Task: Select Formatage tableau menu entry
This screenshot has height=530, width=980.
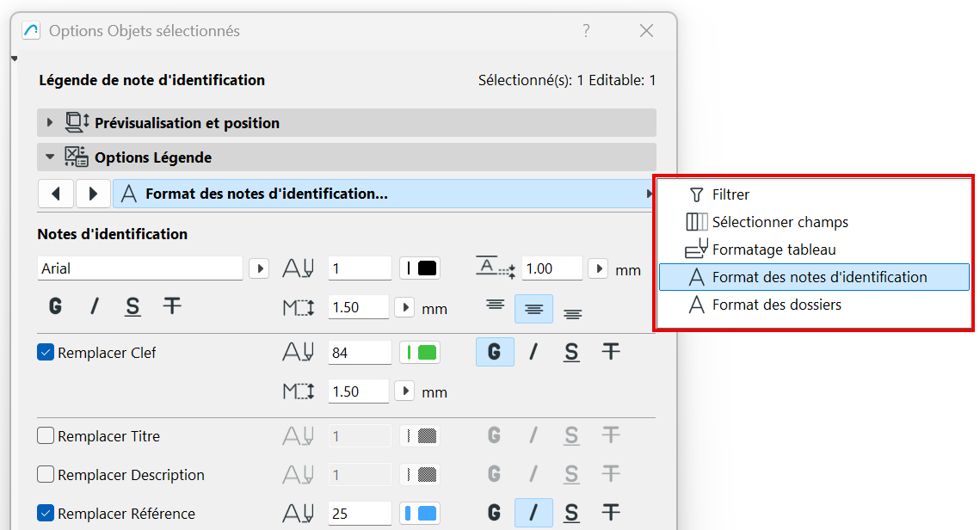Action: coord(774,250)
